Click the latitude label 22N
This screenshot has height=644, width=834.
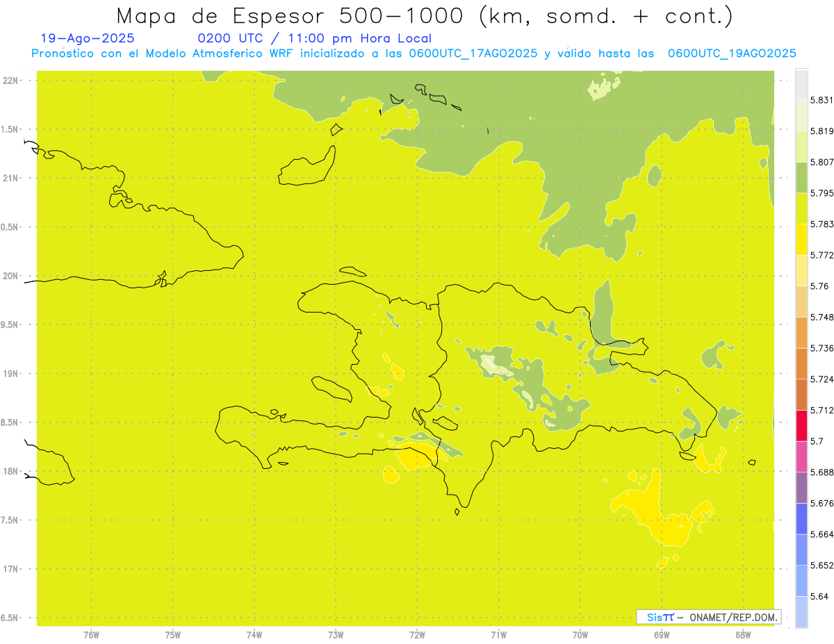coord(10,81)
